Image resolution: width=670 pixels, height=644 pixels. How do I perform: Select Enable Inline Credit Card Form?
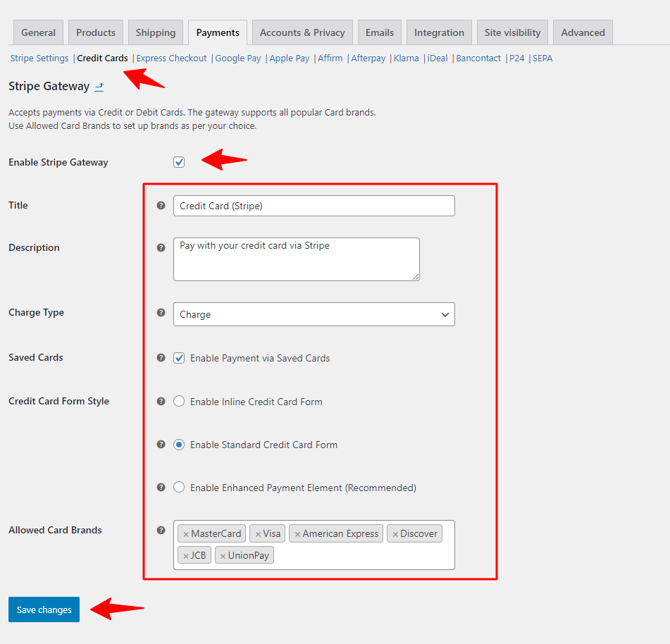(x=179, y=401)
